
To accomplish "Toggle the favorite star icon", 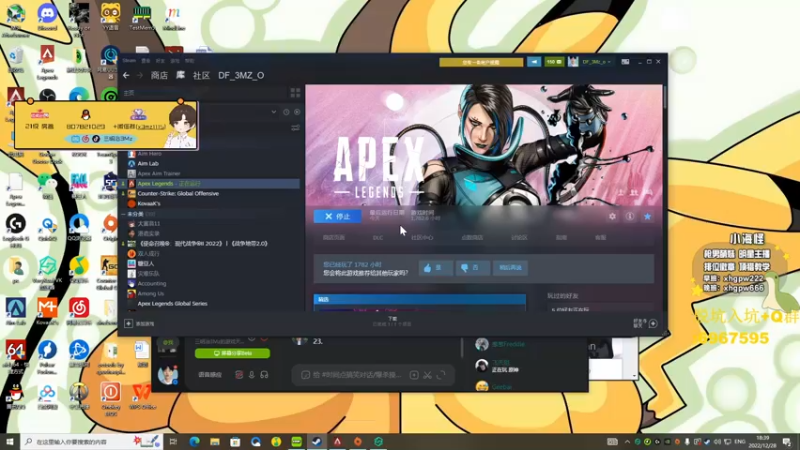I will (647, 216).
